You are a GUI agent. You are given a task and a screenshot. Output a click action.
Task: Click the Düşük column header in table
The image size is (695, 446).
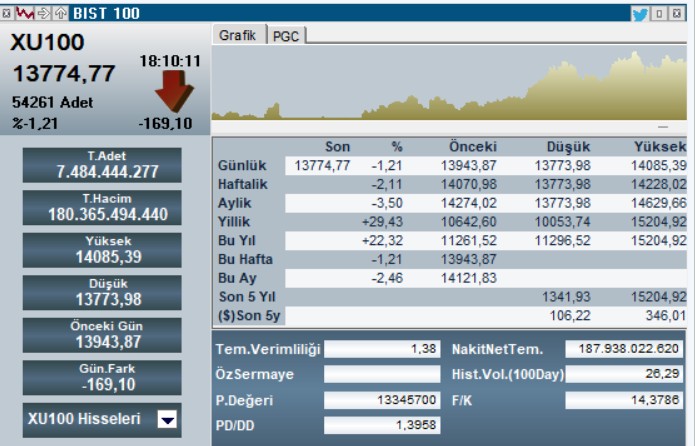pyautogui.click(x=568, y=147)
